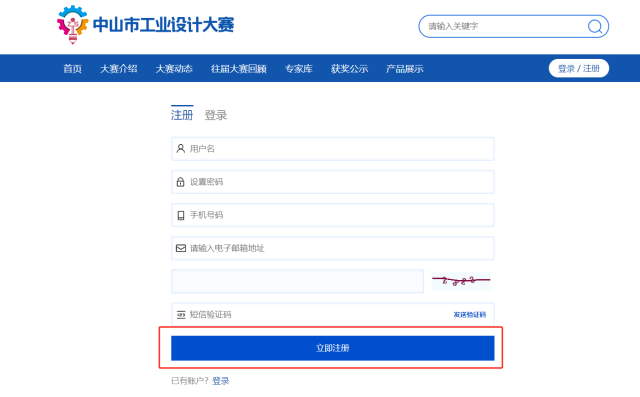Image resolution: width=640 pixels, height=397 pixels.
Task: Click the phone icon in mobile field
Action: (x=181, y=215)
